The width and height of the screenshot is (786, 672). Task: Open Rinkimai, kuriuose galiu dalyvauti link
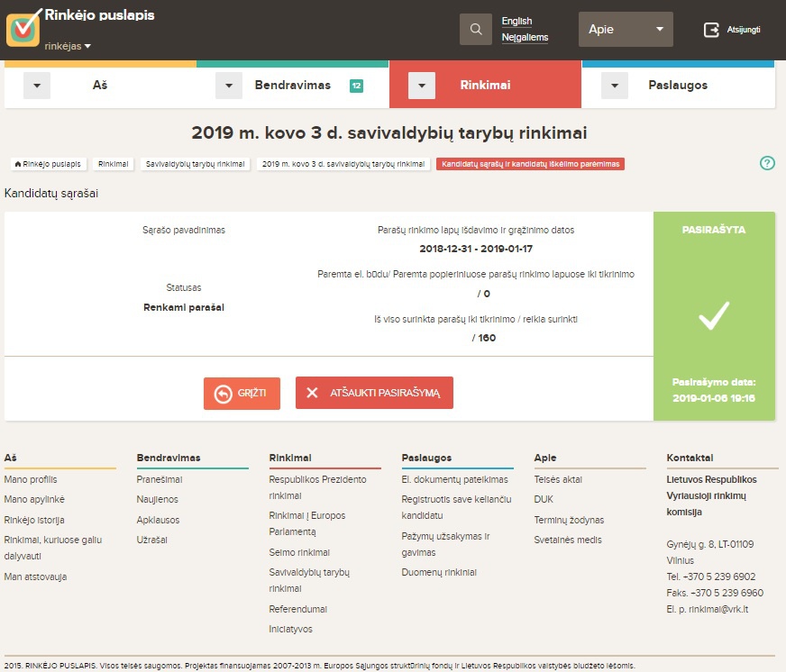pyautogui.click(x=52, y=549)
